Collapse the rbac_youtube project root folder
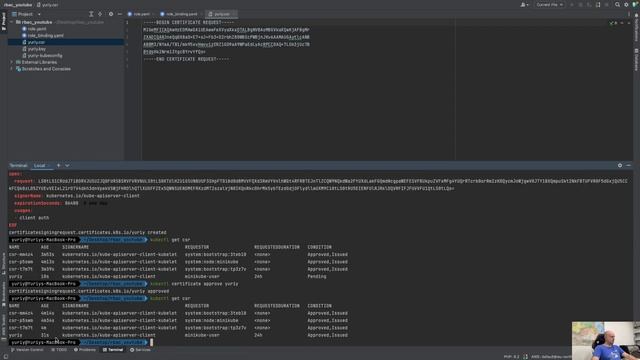640x360 pixels. [x=11, y=22]
